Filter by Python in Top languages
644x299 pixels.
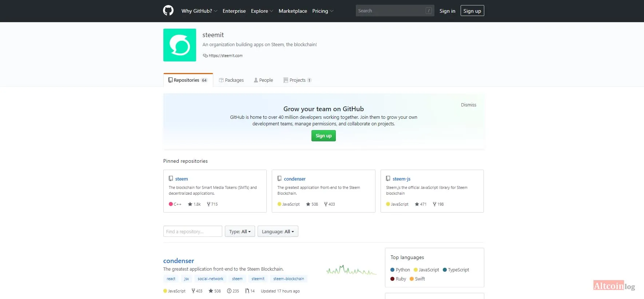coord(400,270)
